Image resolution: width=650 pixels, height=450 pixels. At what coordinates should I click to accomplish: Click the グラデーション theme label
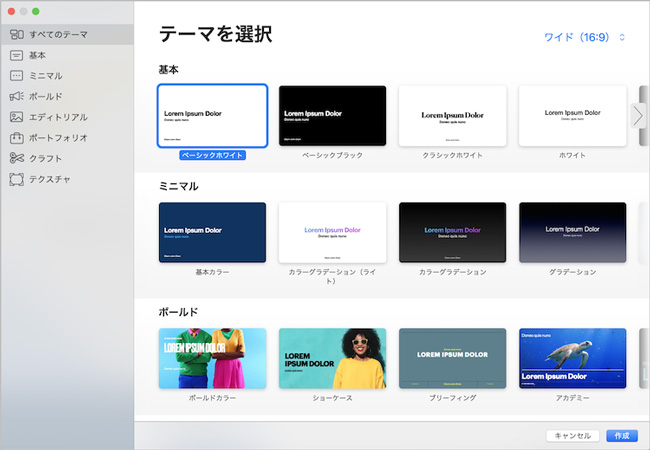pos(572,272)
